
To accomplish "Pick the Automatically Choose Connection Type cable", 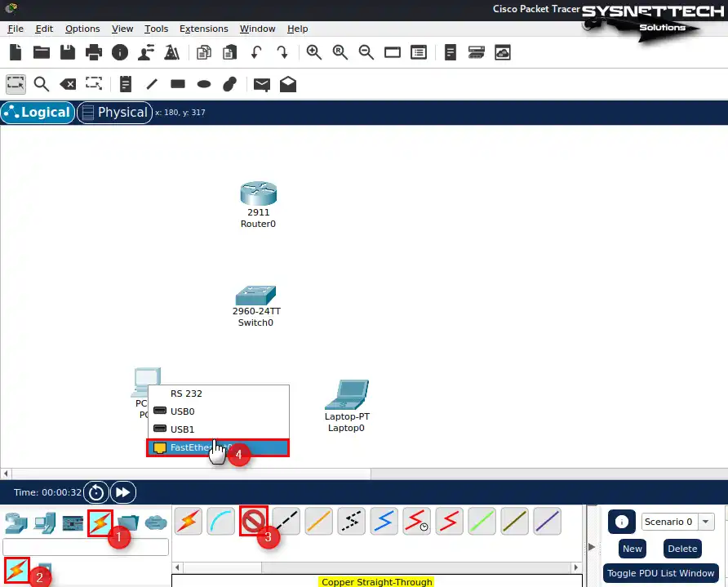I will coord(188,521).
